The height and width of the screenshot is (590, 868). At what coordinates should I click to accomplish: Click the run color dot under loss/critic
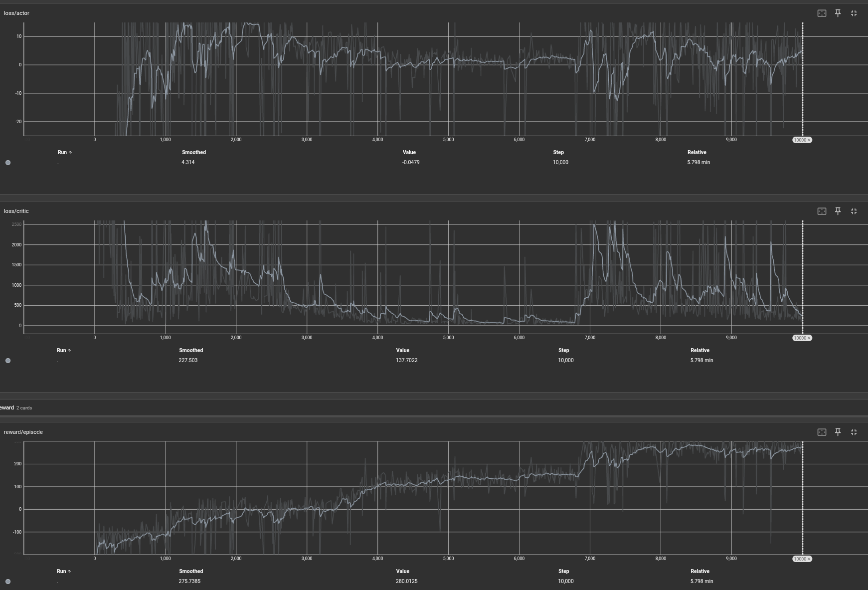[8, 361]
